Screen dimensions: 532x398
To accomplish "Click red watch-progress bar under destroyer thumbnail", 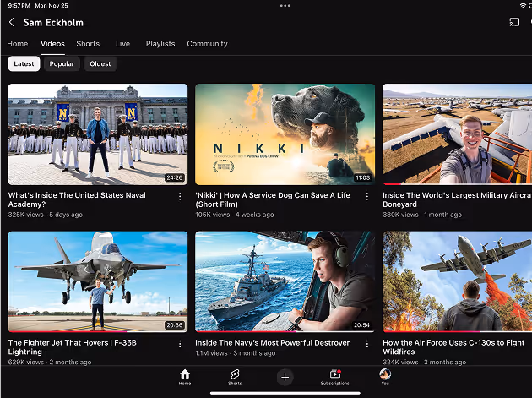I will coord(246,331).
